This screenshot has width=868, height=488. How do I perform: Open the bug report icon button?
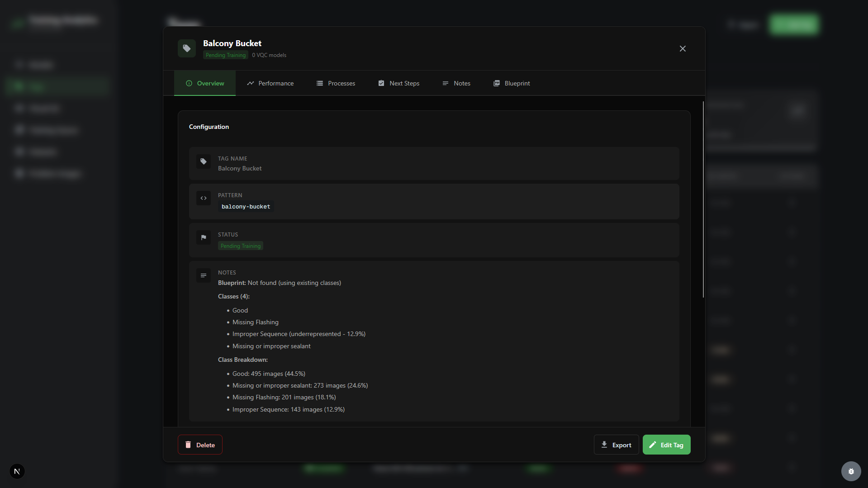coord(851,471)
